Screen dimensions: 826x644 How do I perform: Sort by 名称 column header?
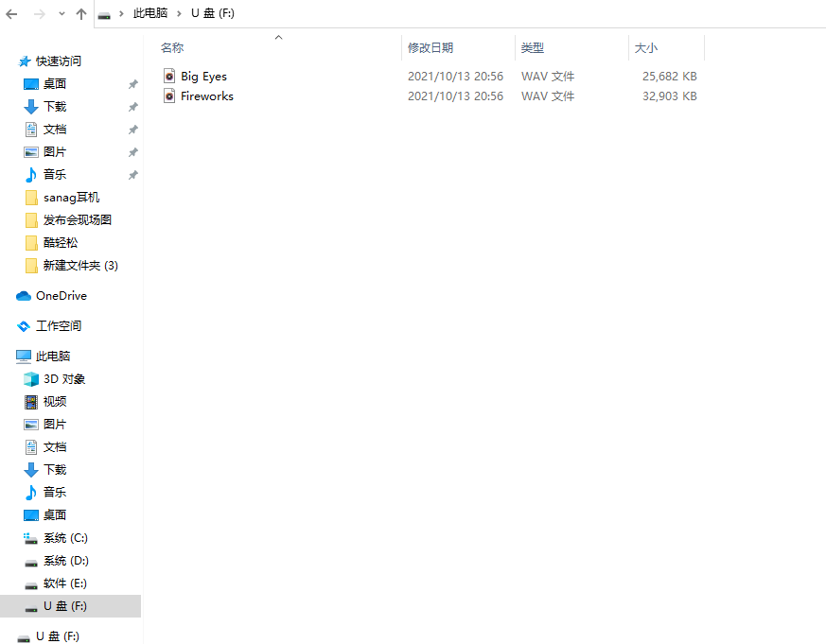pyautogui.click(x=172, y=48)
